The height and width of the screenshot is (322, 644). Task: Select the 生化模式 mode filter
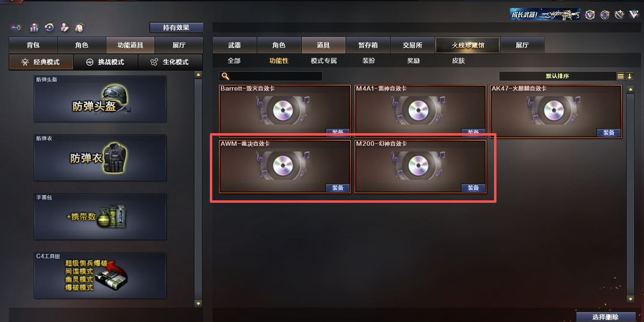tap(170, 62)
